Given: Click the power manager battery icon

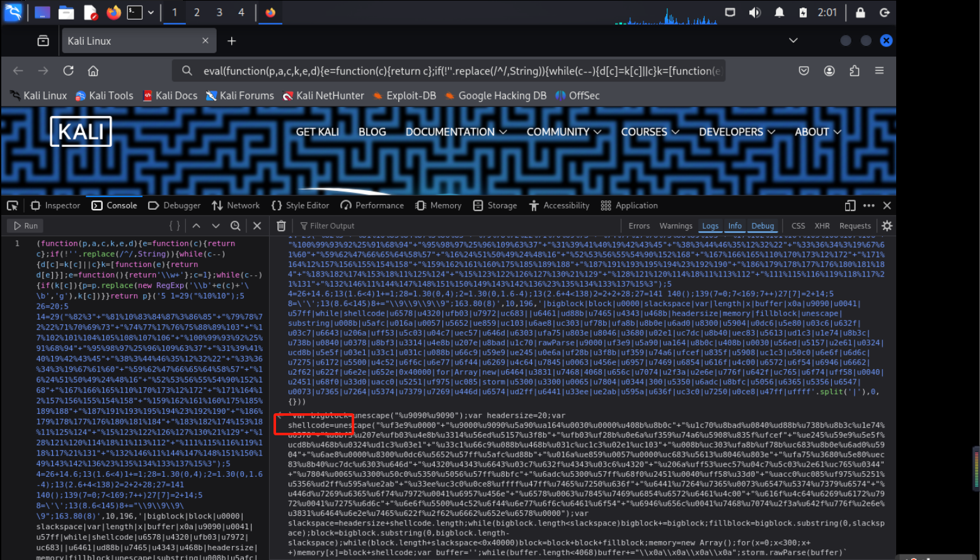Looking at the screenshot, I should click(803, 13).
